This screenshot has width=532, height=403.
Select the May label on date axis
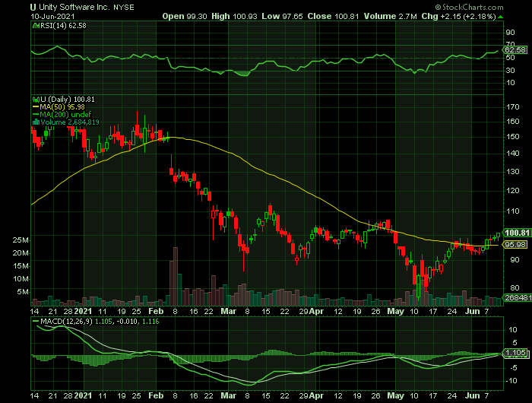395,312
